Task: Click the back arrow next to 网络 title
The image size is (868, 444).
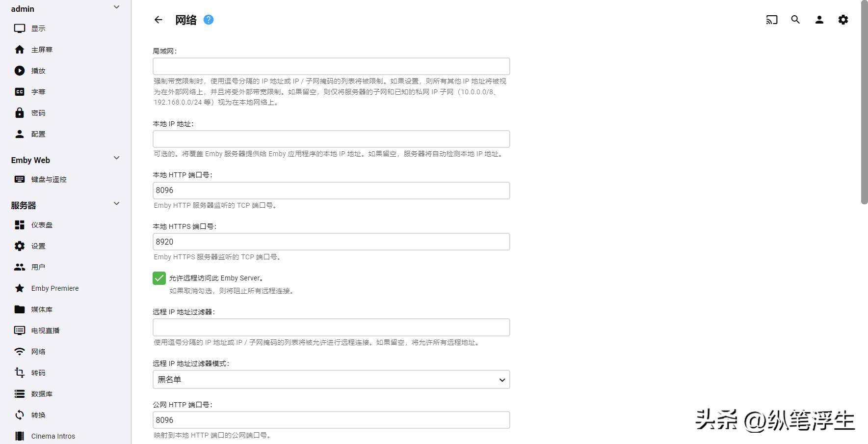Action: point(158,20)
